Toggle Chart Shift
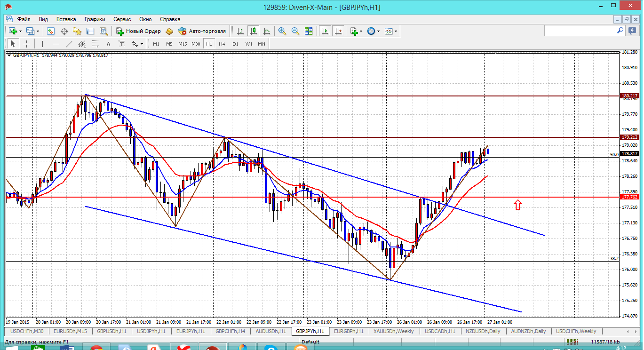The width and height of the screenshot is (644, 350). (x=338, y=31)
